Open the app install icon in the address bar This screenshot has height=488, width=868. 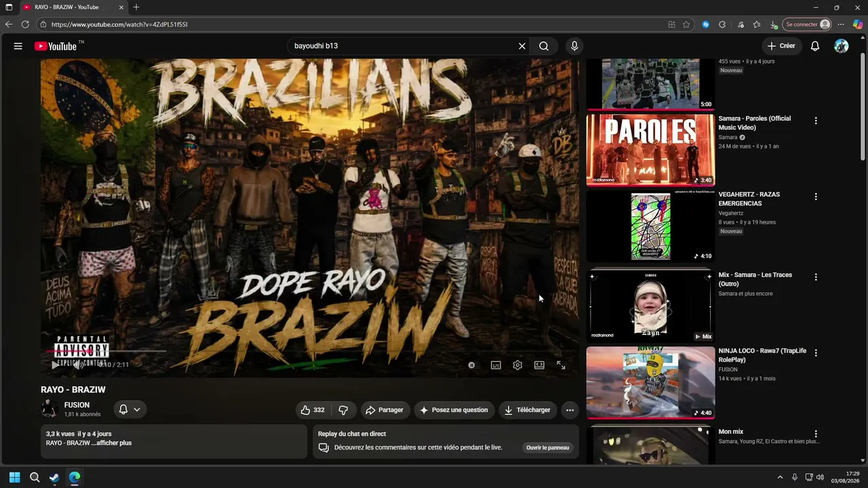point(671,24)
